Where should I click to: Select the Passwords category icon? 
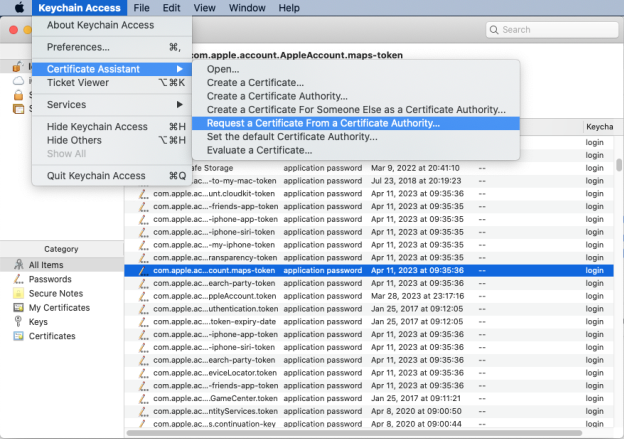point(18,279)
